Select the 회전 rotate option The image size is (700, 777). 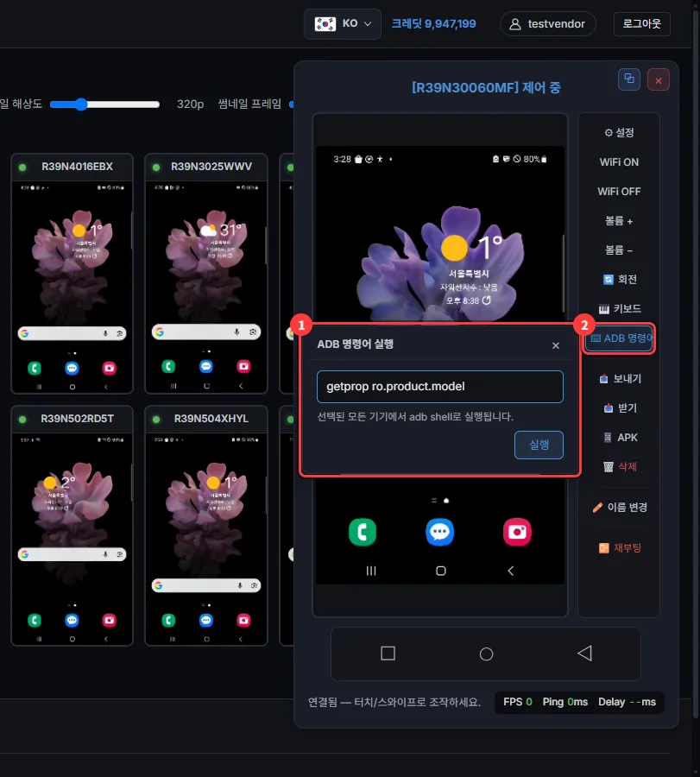(619, 280)
